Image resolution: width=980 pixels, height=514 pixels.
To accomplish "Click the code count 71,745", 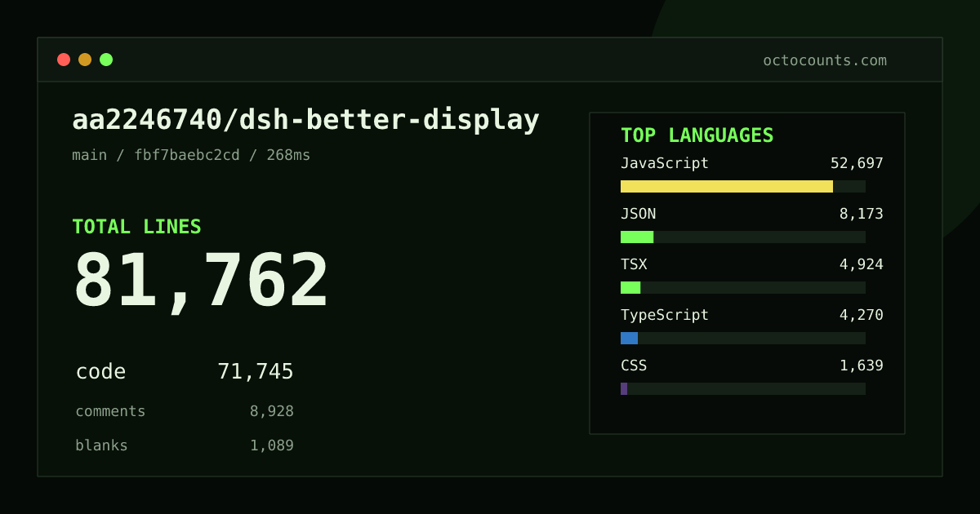I will coord(256,372).
